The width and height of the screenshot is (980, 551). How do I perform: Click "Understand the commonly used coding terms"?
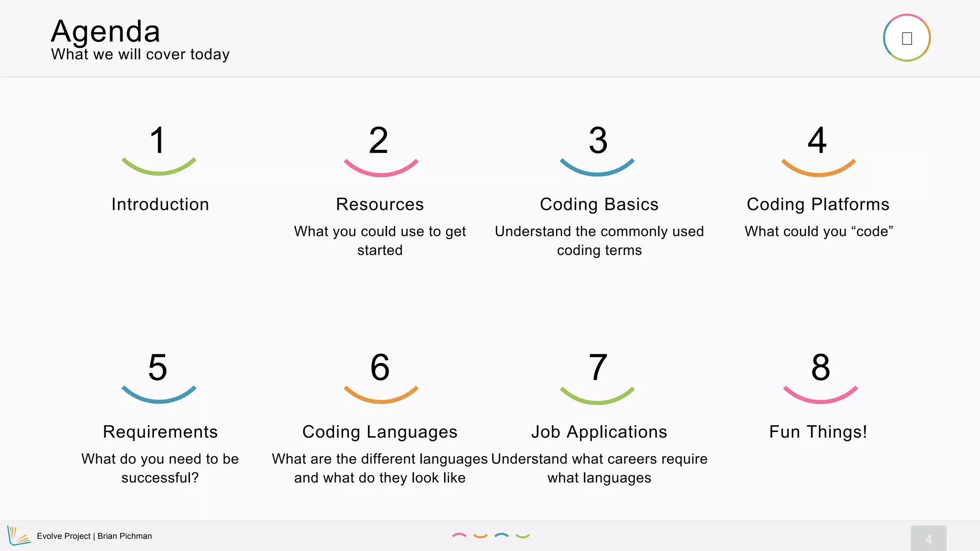click(599, 241)
